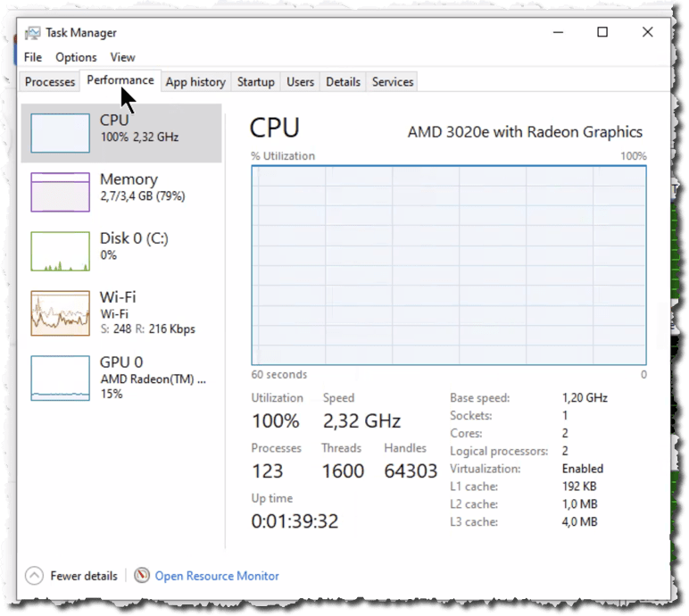Screen dimensions: 689x616
Task: Click the CPU label in sidebar
Action: (x=114, y=120)
